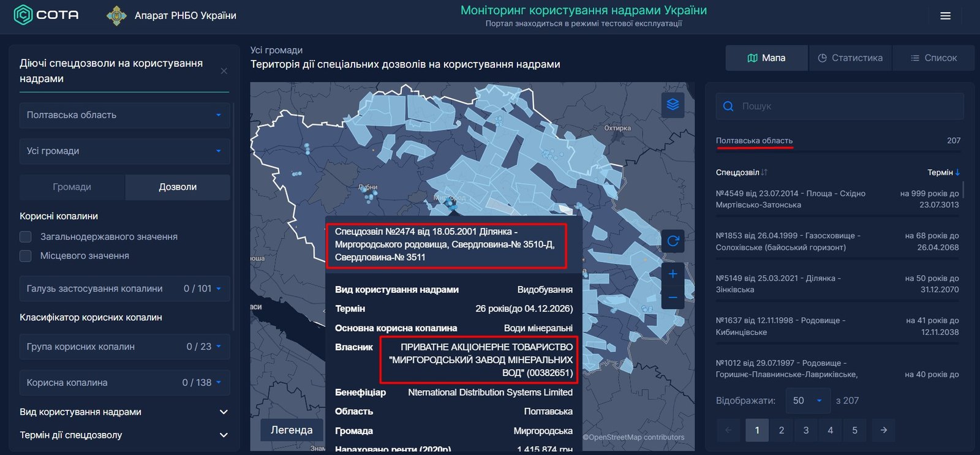Image resolution: width=980 pixels, height=455 pixels.
Task: Click the COTA logo icon
Action: (23, 15)
